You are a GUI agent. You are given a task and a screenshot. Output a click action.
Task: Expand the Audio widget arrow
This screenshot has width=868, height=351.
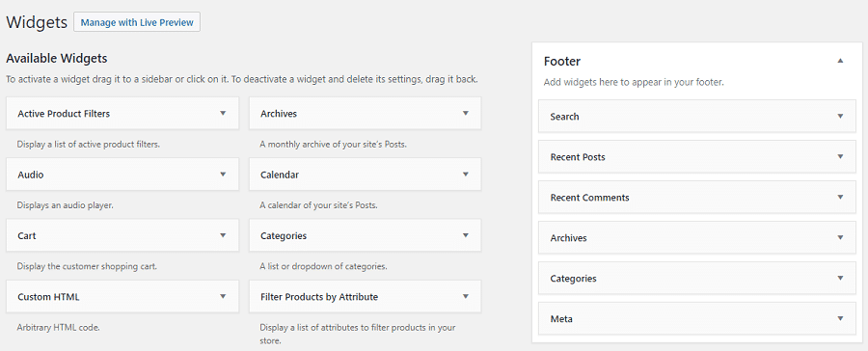[x=223, y=174]
